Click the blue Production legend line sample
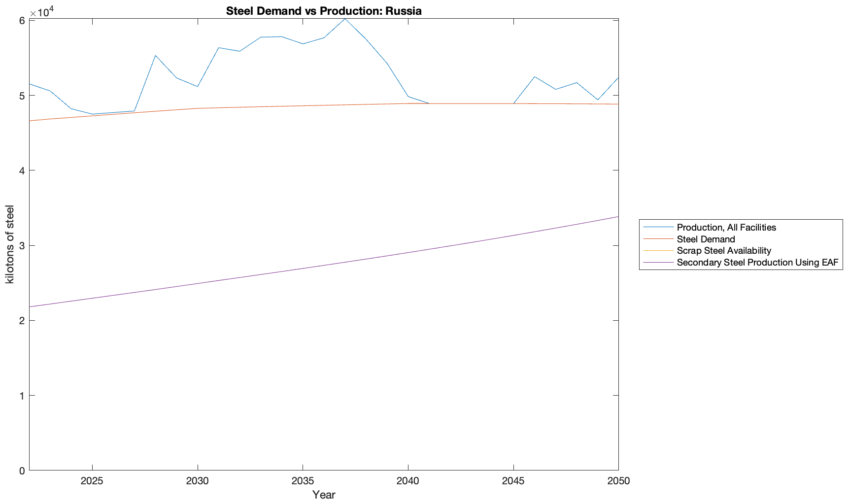Image resolution: width=848 pixels, height=504 pixels. click(658, 227)
